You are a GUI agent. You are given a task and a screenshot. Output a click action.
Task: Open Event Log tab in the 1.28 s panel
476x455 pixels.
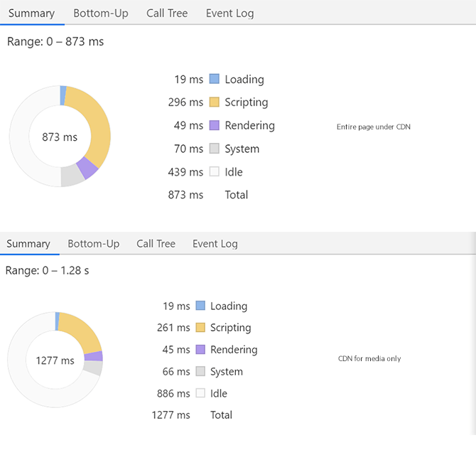(x=215, y=244)
